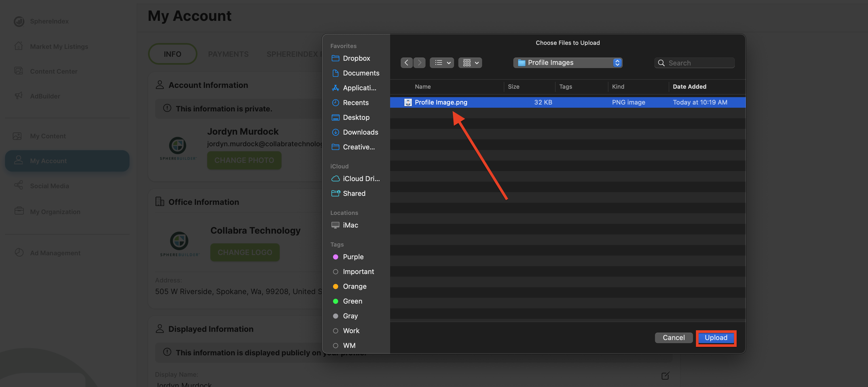Select the Purple tag filter
This screenshot has height=387, width=868.
point(353,257)
